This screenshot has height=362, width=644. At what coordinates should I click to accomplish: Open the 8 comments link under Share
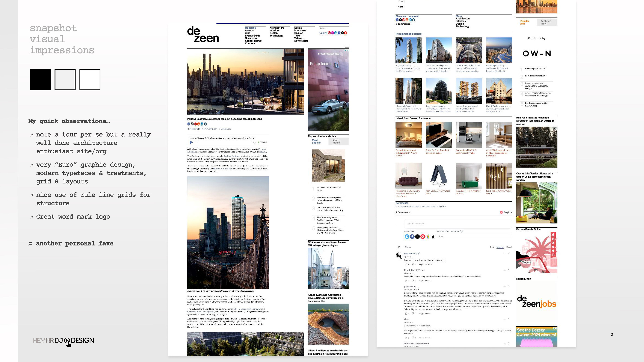click(402, 24)
